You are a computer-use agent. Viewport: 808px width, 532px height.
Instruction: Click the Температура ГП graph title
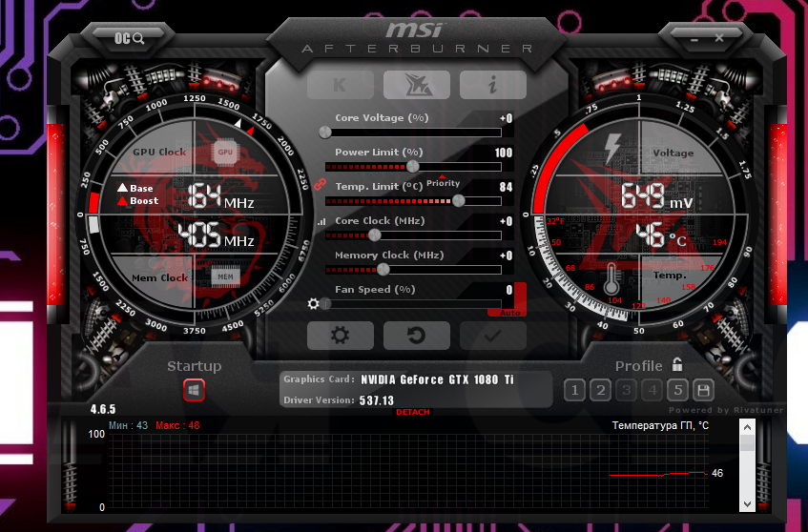tap(661, 425)
